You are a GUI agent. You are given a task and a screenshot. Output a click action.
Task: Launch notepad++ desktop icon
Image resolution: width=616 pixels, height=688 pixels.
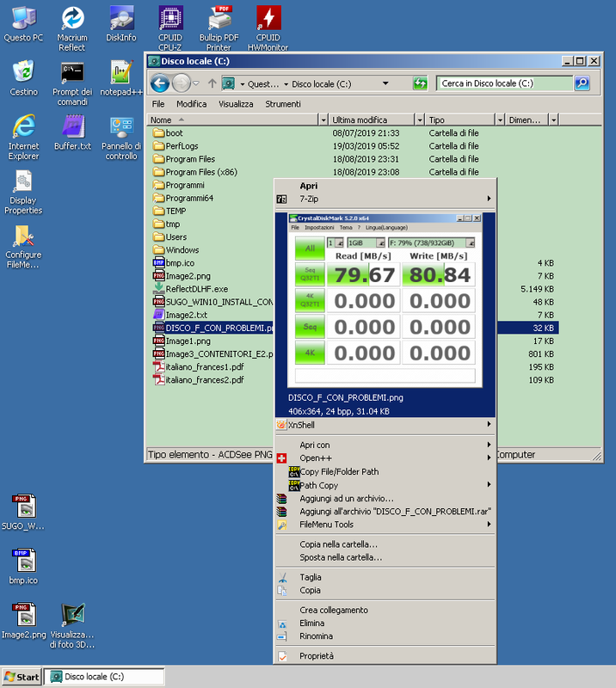coord(121,78)
